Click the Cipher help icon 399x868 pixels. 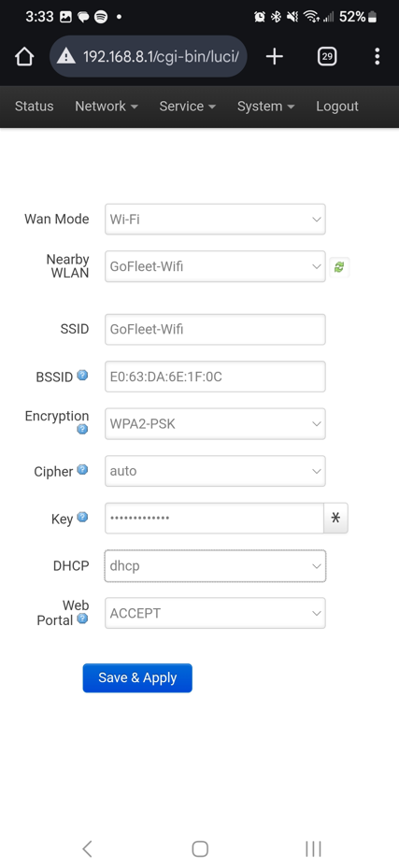pos(82,469)
